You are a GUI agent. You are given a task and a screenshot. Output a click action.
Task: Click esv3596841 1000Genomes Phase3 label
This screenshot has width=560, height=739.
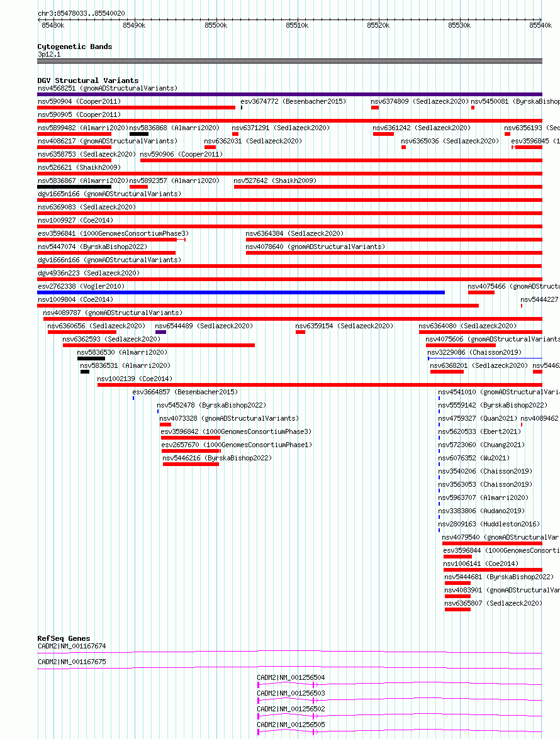pyautogui.click(x=113, y=233)
